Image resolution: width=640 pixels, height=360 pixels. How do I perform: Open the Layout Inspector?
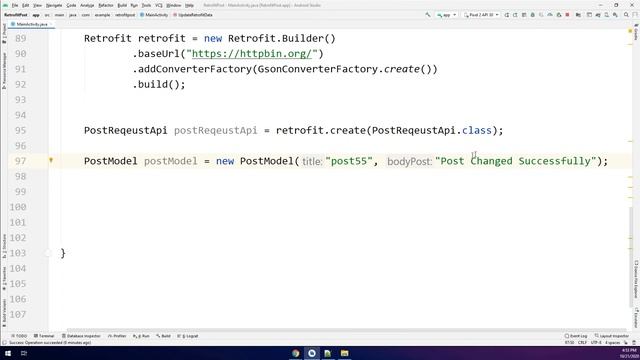point(611,336)
